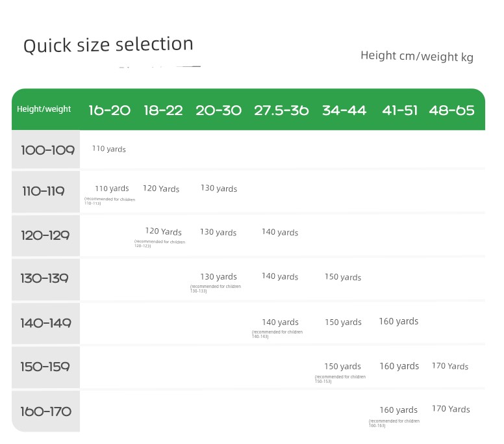Viewport: 504px width, 444px height.
Task: Click the 18-22 weight column header
Action: (x=163, y=111)
